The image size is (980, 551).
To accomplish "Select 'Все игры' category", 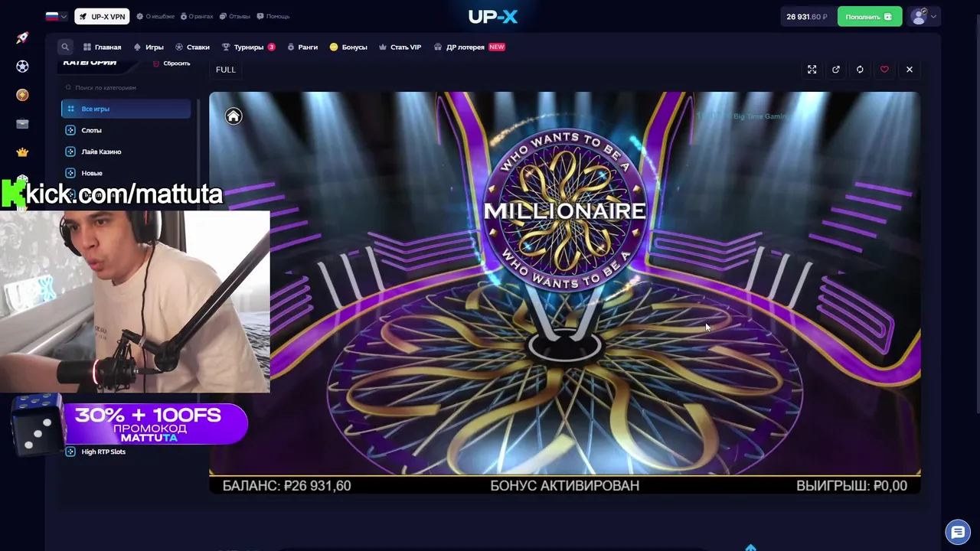I will pyautogui.click(x=126, y=109).
